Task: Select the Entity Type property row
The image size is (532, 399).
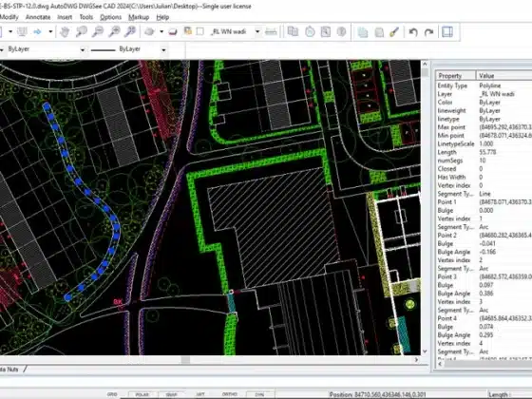Action: pos(484,85)
